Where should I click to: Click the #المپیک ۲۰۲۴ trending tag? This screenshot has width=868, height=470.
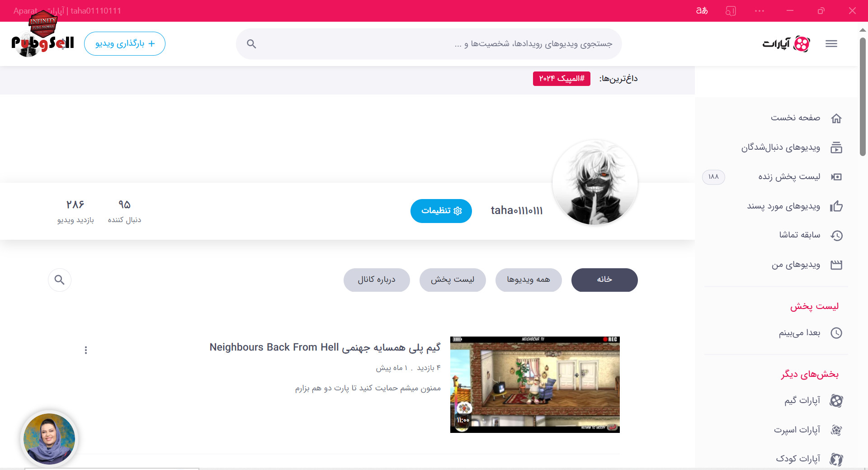click(561, 79)
